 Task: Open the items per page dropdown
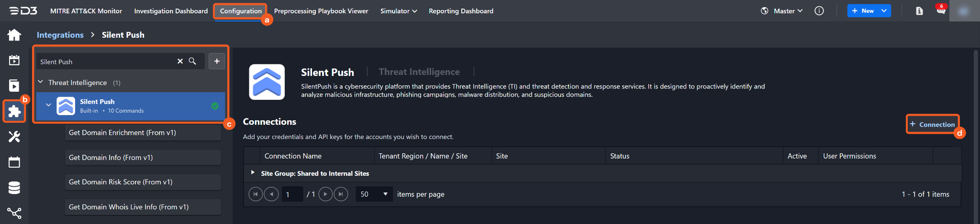374,194
